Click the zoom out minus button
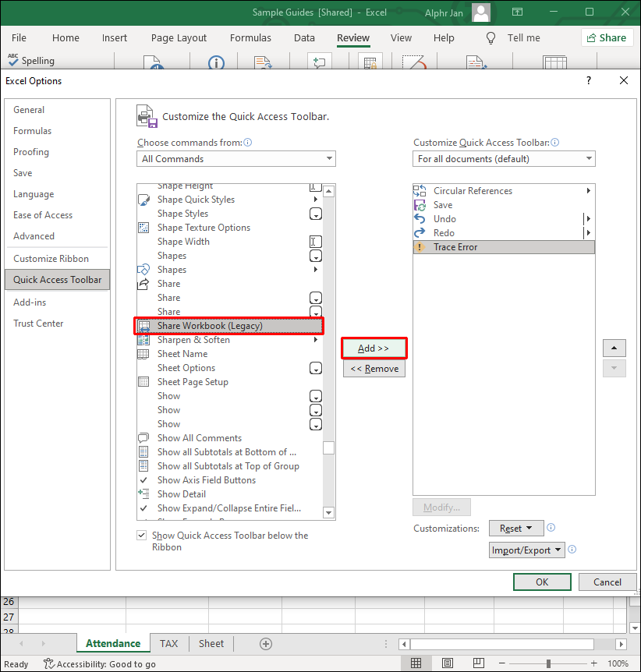 [501, 663]
